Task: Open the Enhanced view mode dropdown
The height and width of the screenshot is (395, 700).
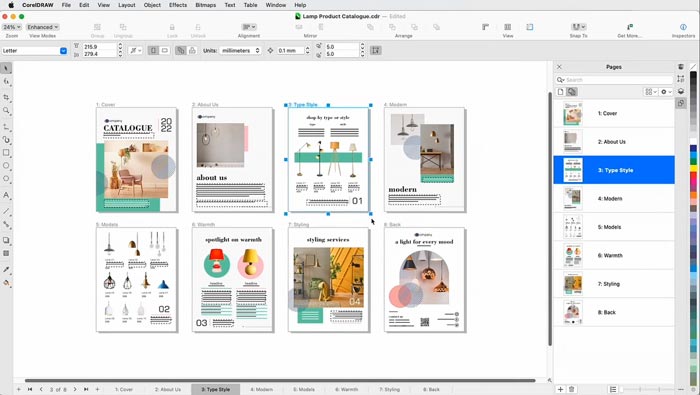Action: click(x=42, y=27)
